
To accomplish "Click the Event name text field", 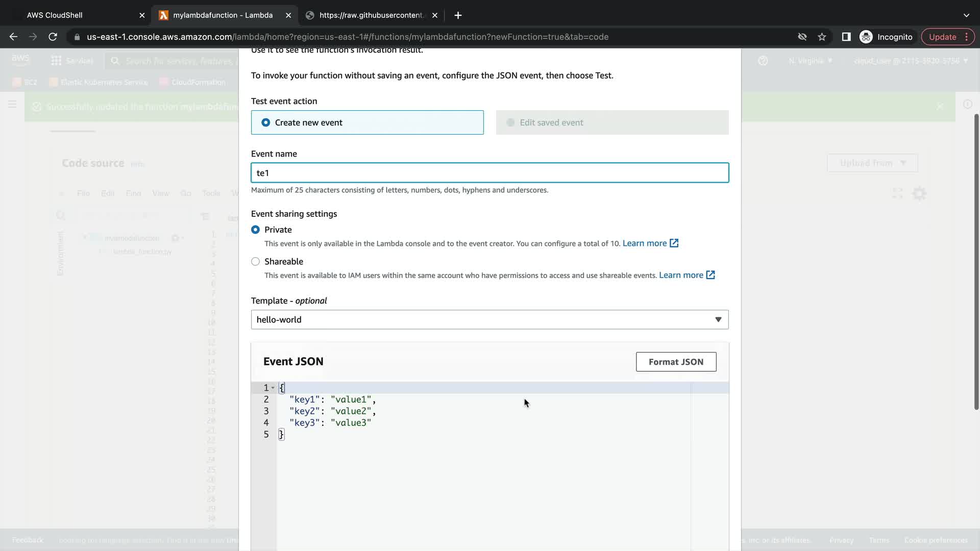I will (x=489, y=173).
